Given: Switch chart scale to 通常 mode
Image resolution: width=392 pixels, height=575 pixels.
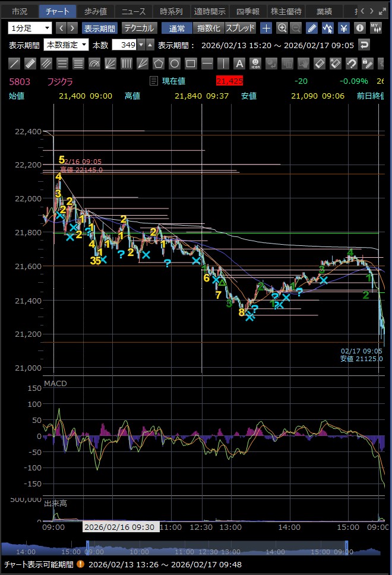Looking at the screenshot, I should pyautogui.click(x=177, y=28).
